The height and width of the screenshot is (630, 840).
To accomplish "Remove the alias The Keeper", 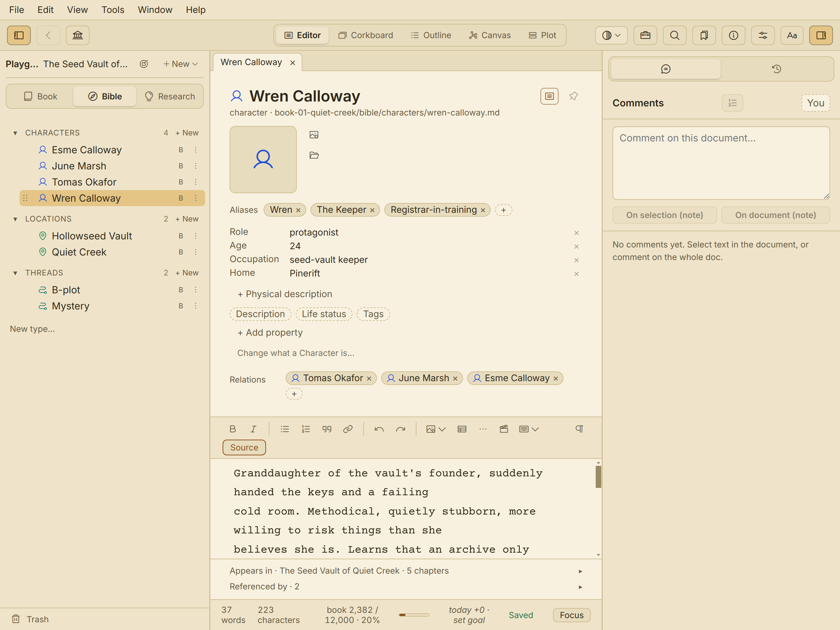I will click(x=372, y=210).
